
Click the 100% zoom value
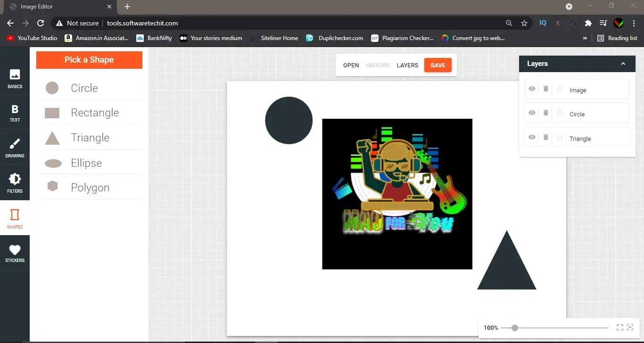click(x=491, y=328)
